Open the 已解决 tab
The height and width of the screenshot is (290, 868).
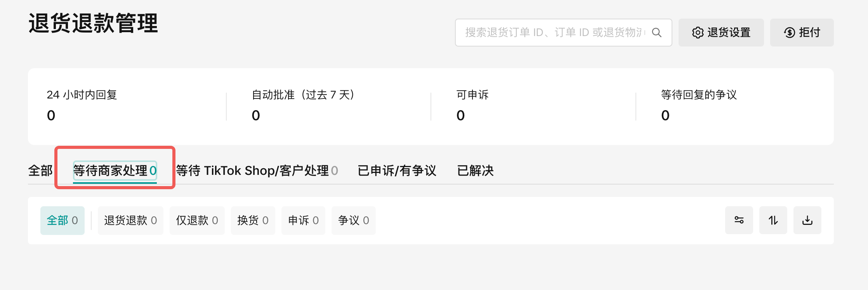pos(475,171)
